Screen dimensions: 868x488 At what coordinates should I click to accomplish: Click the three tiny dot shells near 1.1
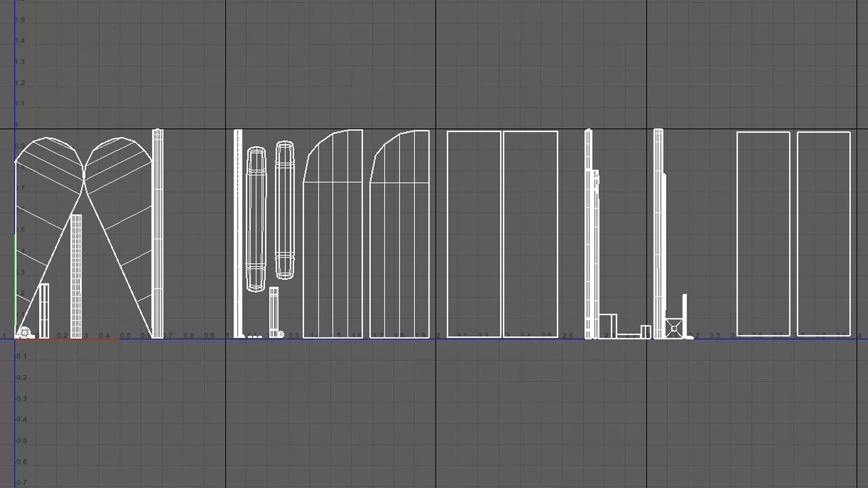(255, 337)
